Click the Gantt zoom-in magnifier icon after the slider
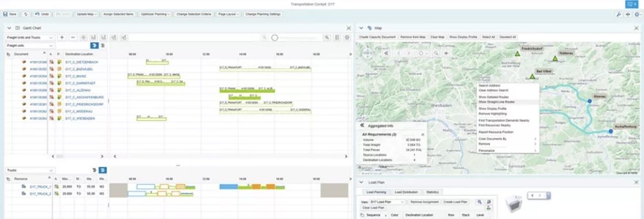 pyautogui.click(x=327, y=37)
